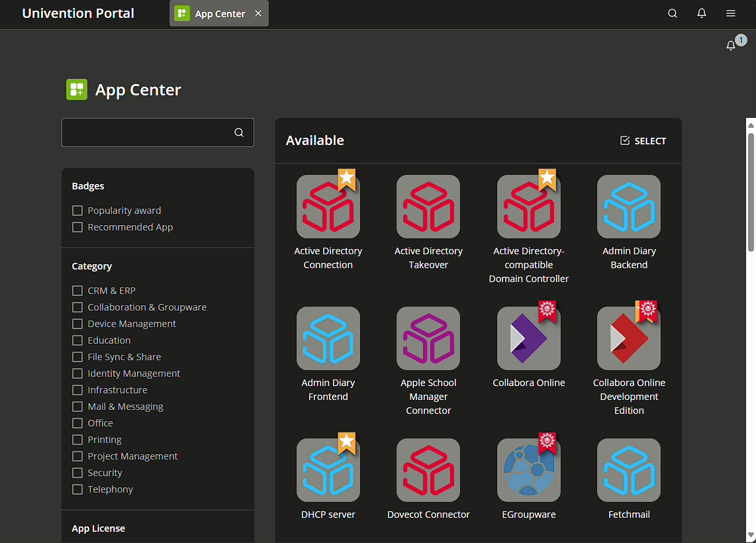Click the search magnifier in the header
This screenshot has height=543, width=756.
(x=673, y=13)
